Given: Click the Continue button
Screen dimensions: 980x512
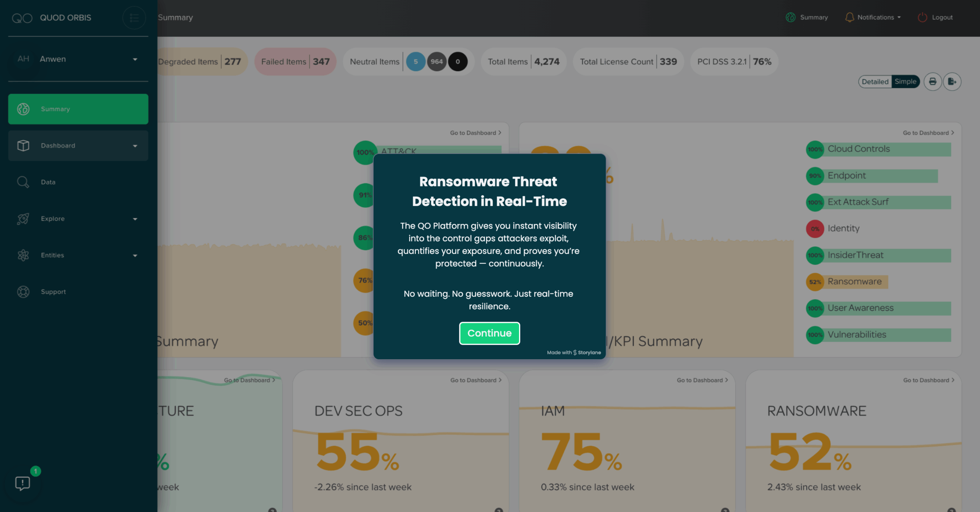Looking at the screenshot, I should coord(489,333).
